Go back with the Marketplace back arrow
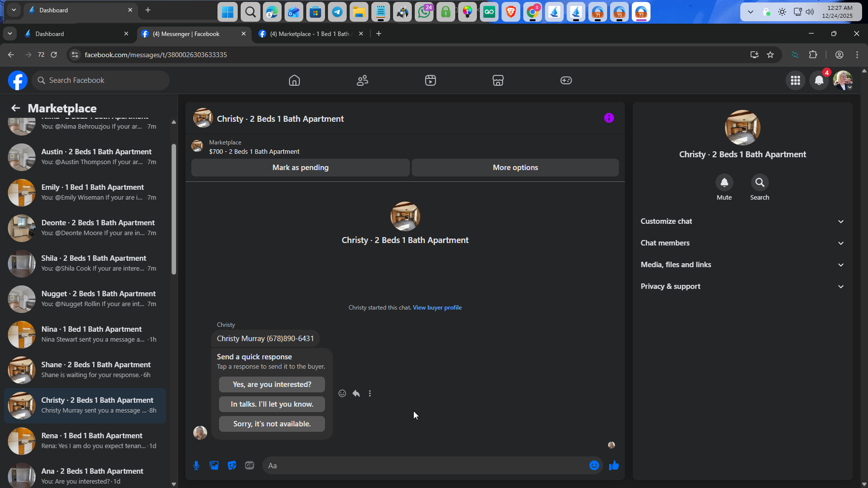 (x=16, y=108)
